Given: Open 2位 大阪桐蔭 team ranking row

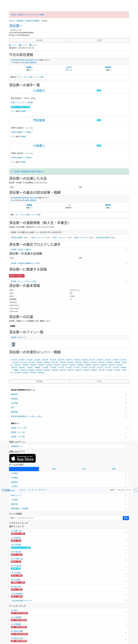Looking at the screenshot, I should pos(69,619).
